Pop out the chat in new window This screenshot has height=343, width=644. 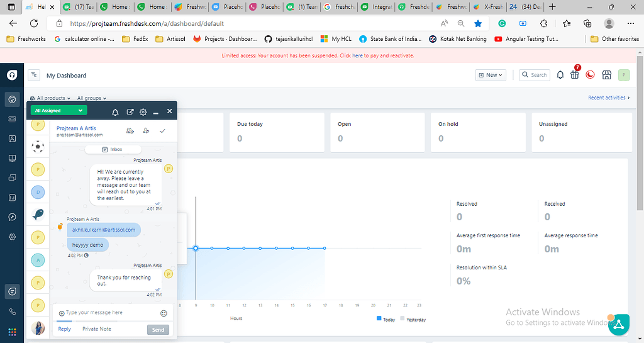coord(130,112)
